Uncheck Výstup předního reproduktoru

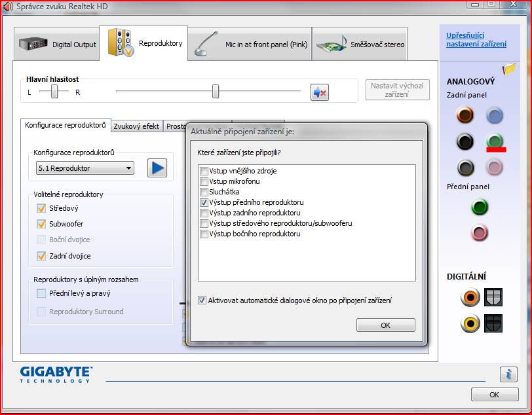click(204, 202)
